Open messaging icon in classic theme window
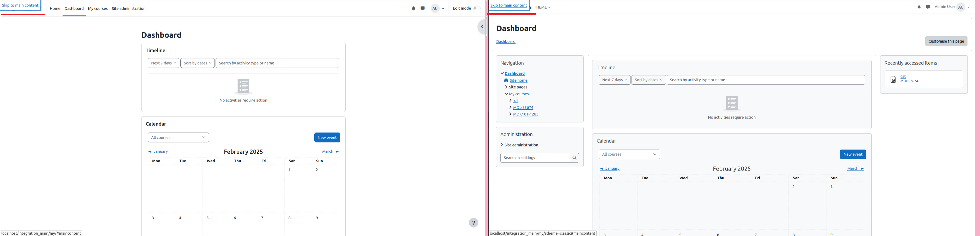 928,7
